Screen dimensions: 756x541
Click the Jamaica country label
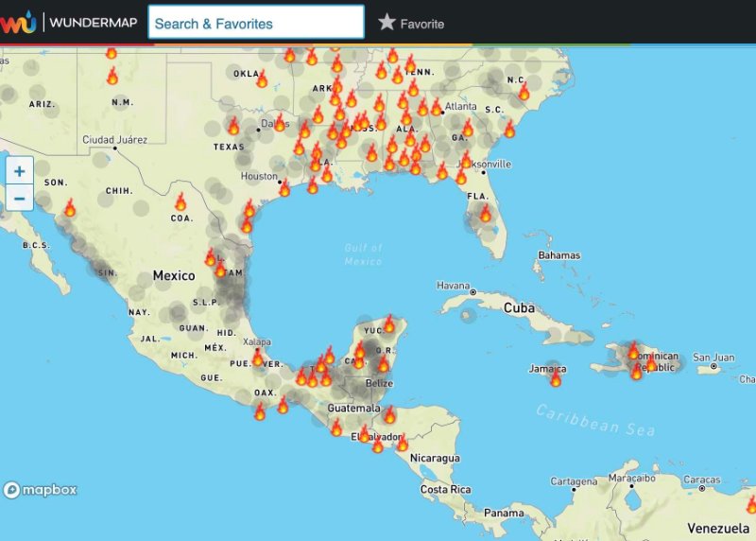click(548, 369)
